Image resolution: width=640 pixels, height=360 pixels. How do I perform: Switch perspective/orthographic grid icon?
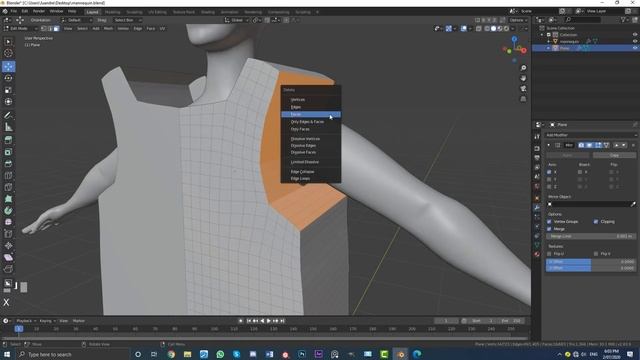[523, 99]
